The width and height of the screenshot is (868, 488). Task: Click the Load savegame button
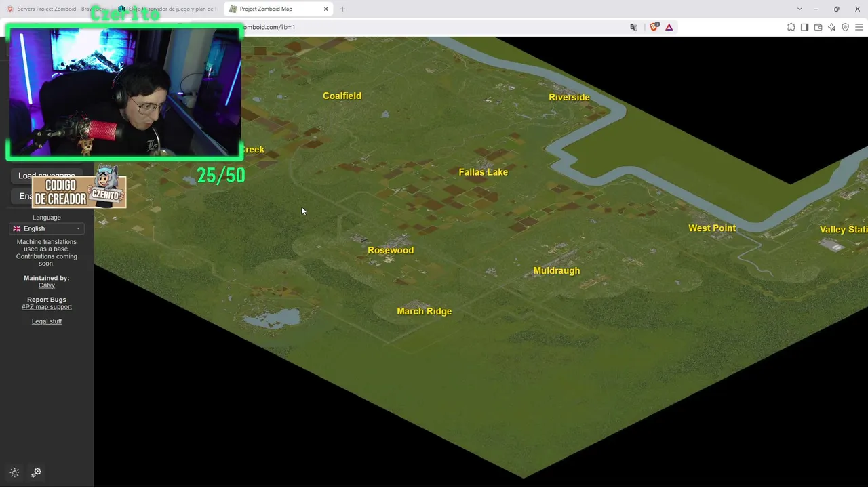(x=47, y=176)
